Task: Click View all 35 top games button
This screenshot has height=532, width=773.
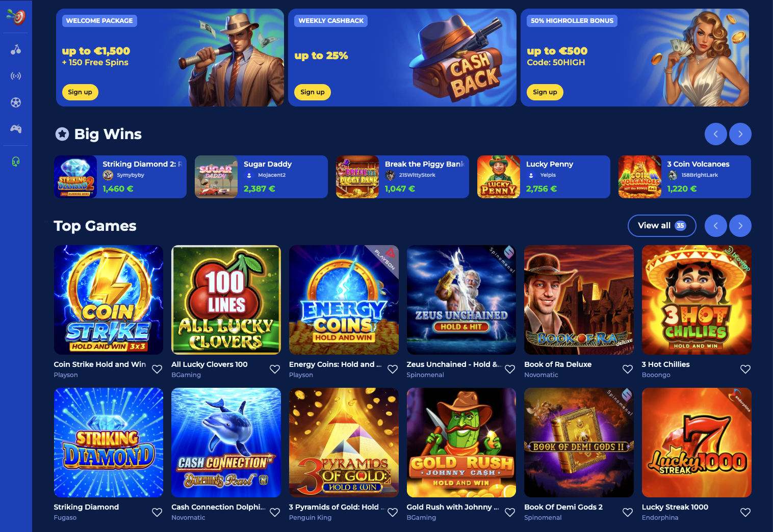Action: [x=662, y=226]
